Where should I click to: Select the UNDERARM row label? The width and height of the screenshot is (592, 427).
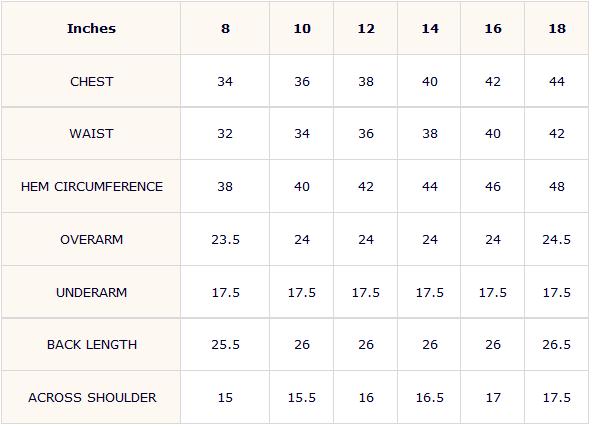pyautogui.click(x=91, y=293)
